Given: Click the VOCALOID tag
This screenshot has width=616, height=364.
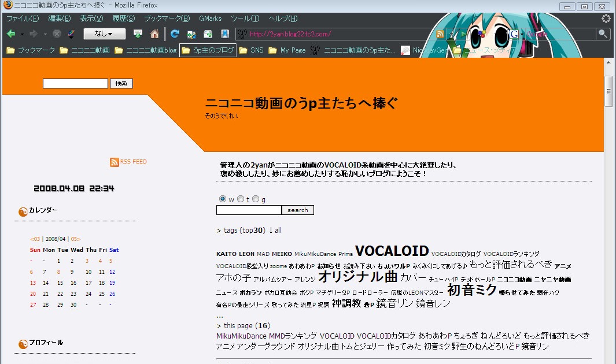Looking at the screenshot, I should point(392,251).
